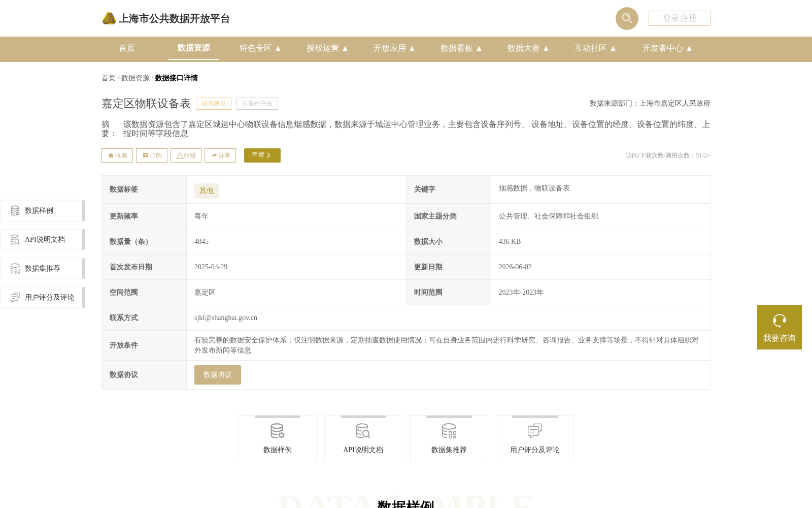
Task: Click the 城市建设 category tag
Action: click(x=214, y=104)
